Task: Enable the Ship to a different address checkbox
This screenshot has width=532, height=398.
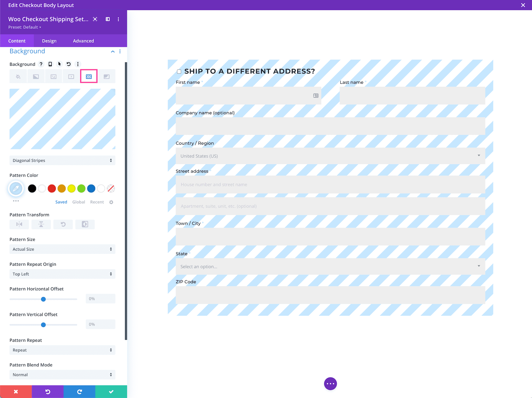Action: (179, 71)
